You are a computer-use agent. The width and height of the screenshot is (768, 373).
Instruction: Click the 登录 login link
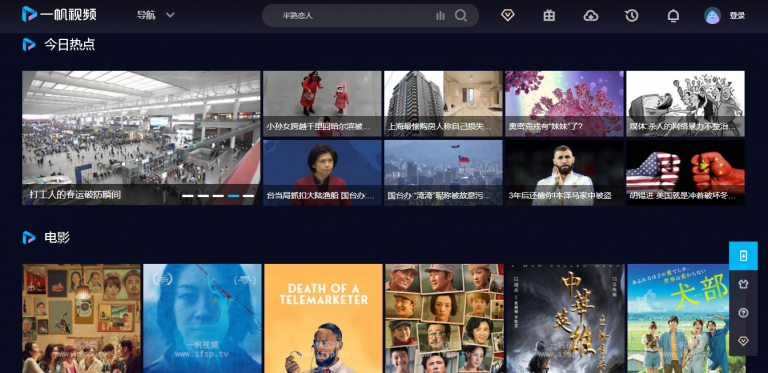point(737,16)
